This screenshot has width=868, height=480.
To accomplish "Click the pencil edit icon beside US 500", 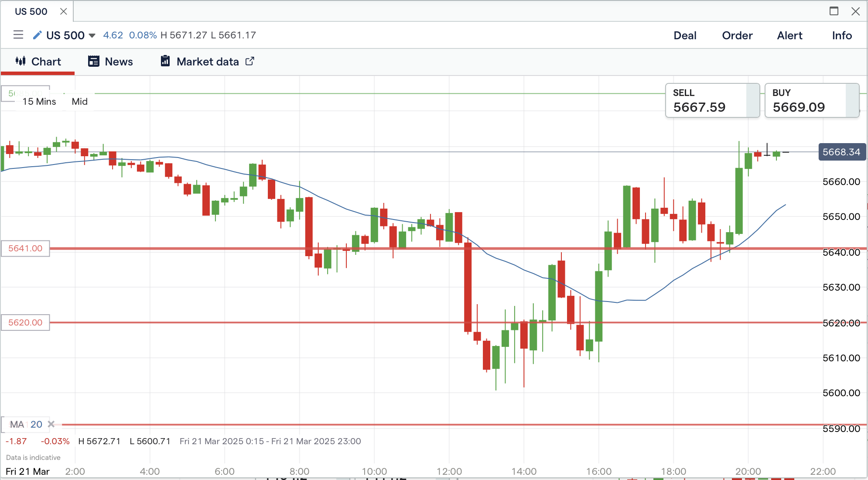I will [x=38, y=35].
